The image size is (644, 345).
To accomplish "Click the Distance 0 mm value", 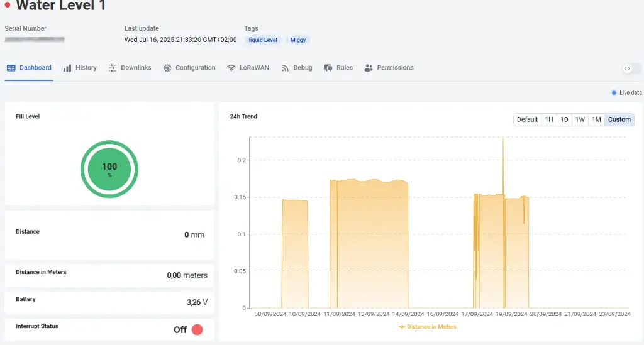I will click(194, 234).
